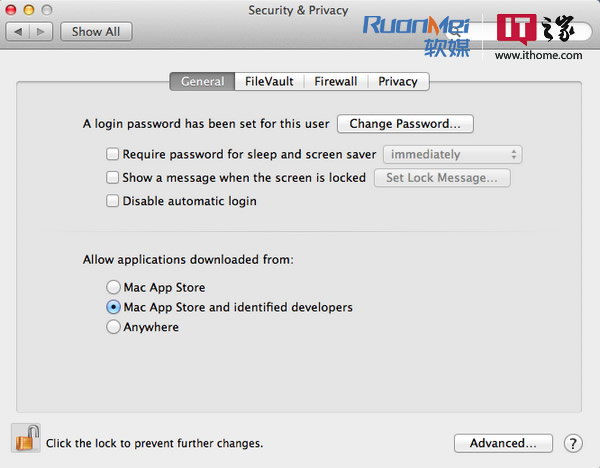This screenshot has height=468, width=600.
Task: Check Disable automatic login
Action: point(112,201)
